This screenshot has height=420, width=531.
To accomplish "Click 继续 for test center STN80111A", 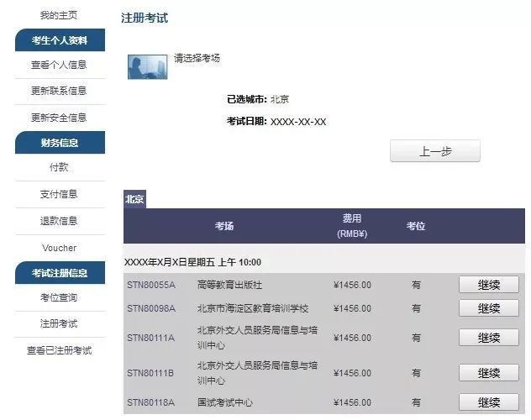I will [489, 338].
